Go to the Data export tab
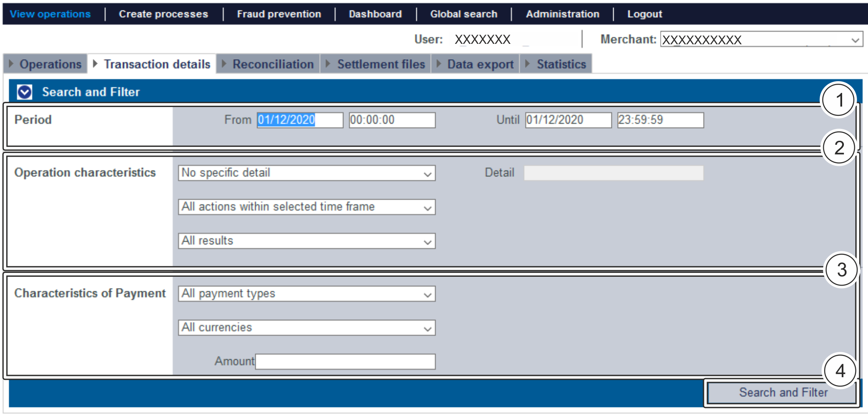868x418 pixels. 480,64
